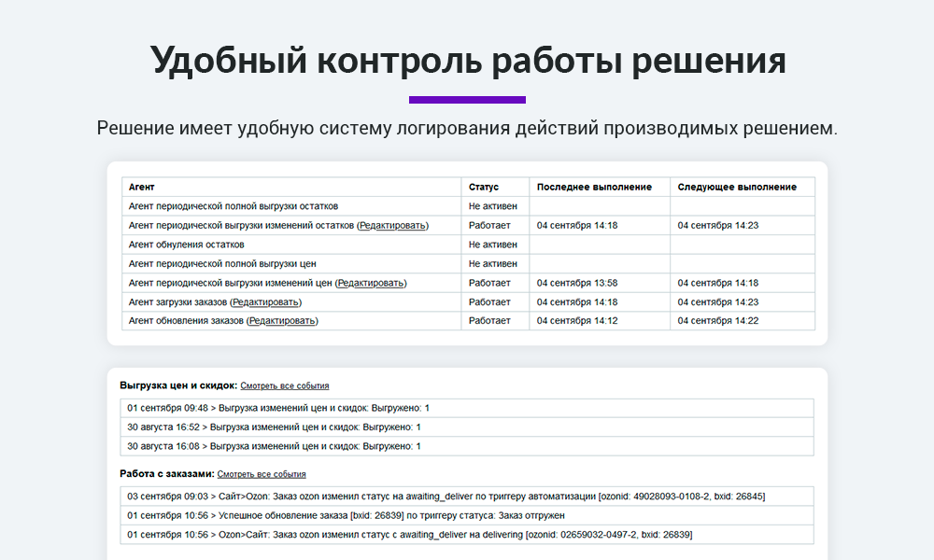Viewport: 934px width, 560px height.
Task: Click the Агент column header
Action: 142,187
